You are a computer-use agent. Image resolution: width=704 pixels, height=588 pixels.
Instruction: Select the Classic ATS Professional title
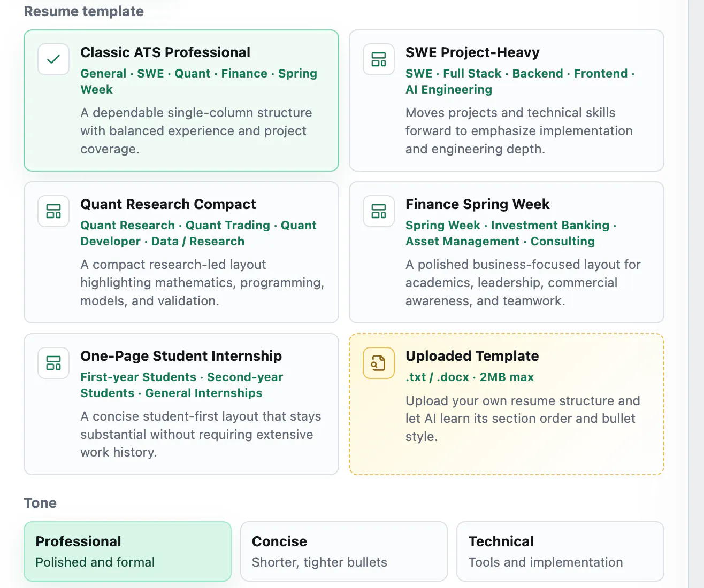click(x=165, y=52)
